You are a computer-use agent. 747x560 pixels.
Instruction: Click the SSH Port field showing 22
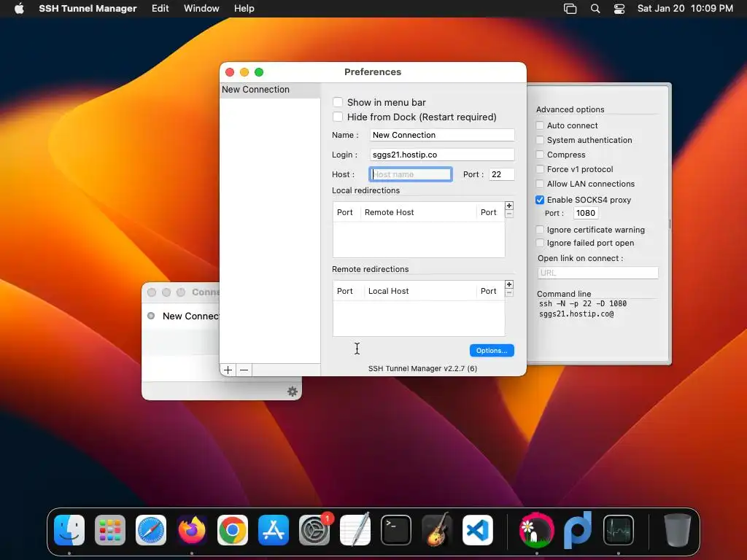tap(502, 174)
